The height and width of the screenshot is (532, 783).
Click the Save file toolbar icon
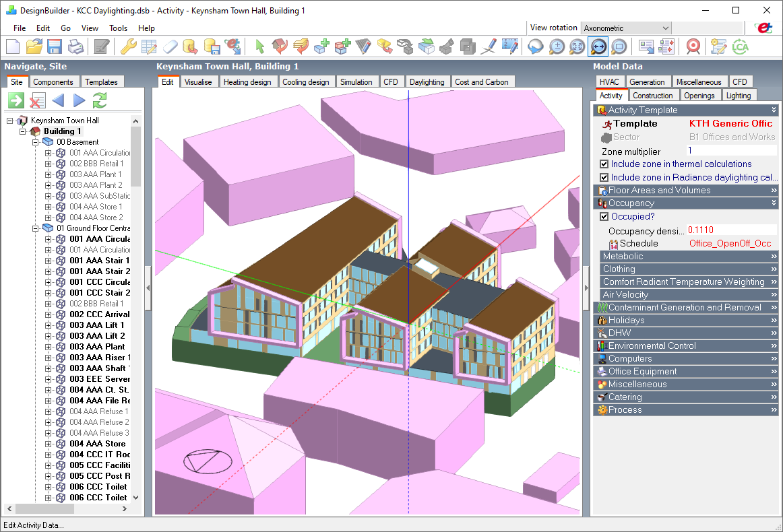tap(55, 46)
